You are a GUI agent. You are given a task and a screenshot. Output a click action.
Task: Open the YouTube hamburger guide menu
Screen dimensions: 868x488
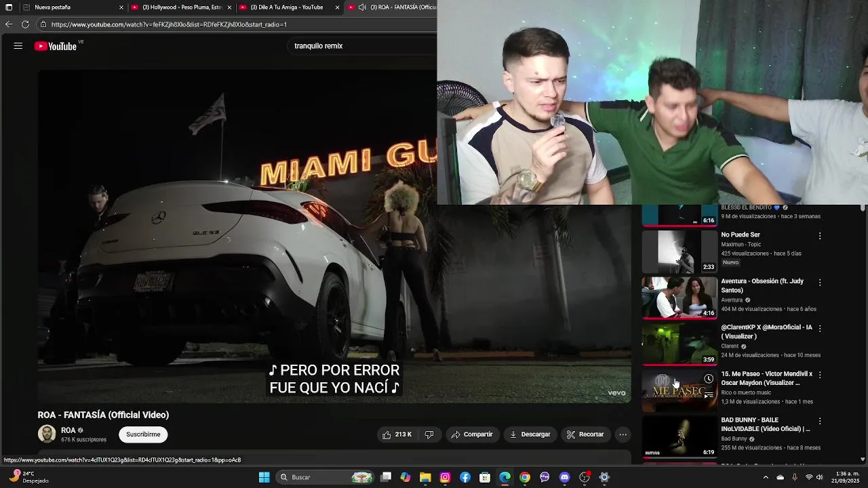[18, 46]
